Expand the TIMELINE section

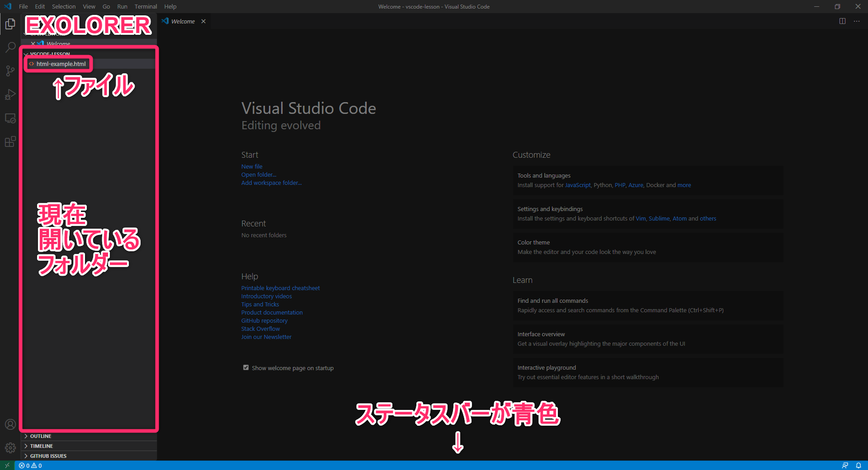tap(89, 446)
